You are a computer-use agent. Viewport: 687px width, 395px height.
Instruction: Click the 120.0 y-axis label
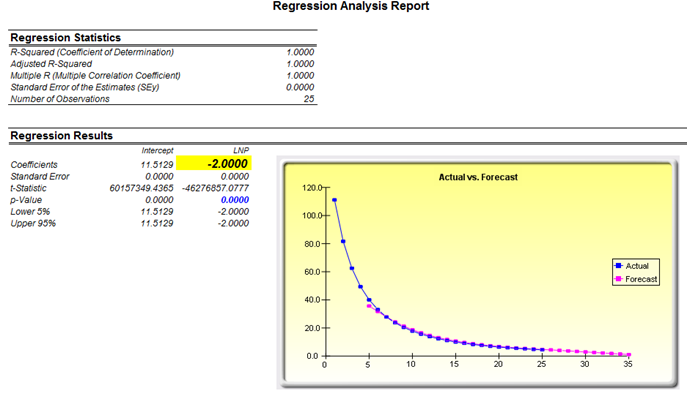tap(312, 188)
